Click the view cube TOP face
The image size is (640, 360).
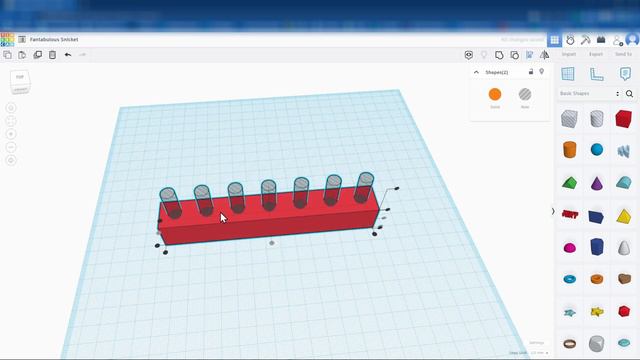point(20,78)
